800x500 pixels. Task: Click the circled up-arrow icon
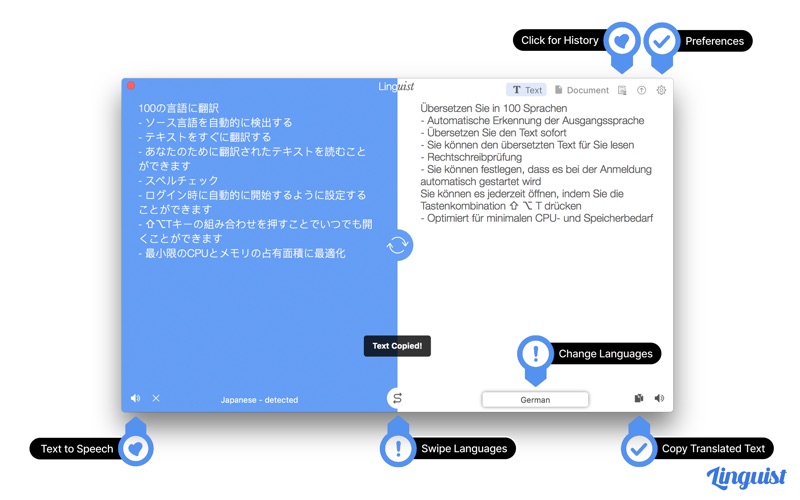(x=641, y=90)
